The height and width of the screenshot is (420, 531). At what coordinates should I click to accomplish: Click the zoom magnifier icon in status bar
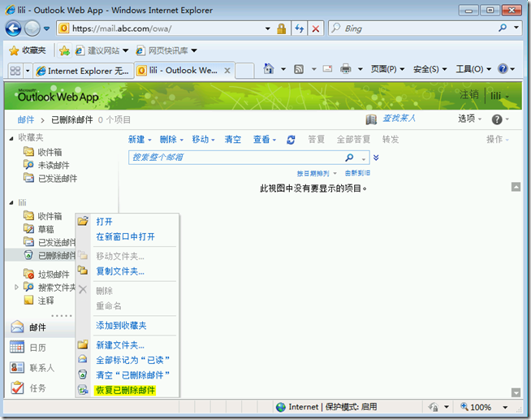(x=464, y=406)
